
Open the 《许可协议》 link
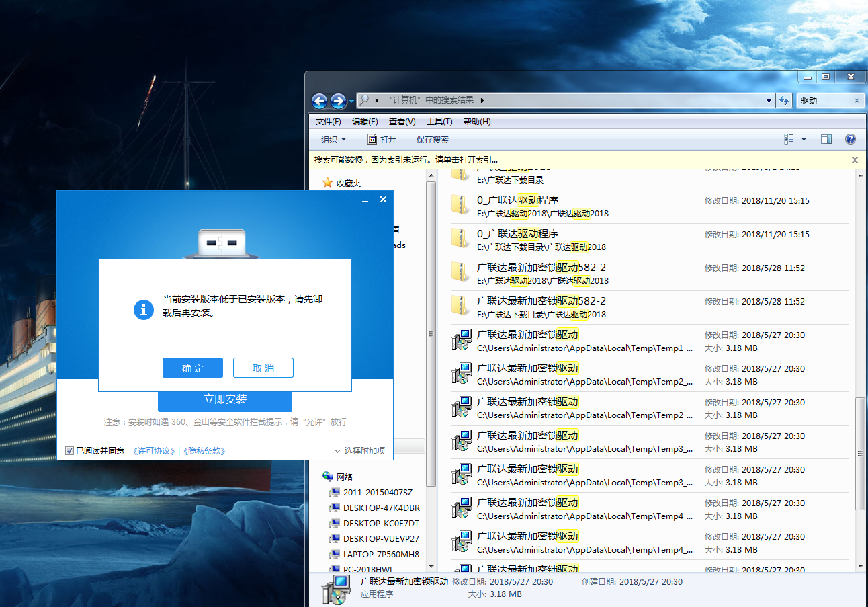[155, 450]
